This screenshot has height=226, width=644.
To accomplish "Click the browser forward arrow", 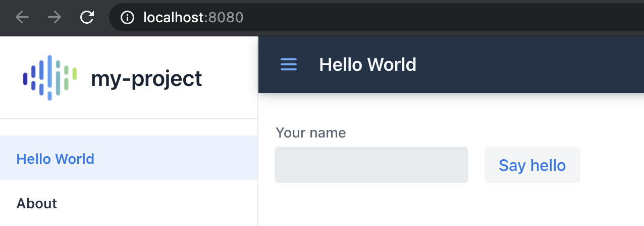I will point(55,18).
